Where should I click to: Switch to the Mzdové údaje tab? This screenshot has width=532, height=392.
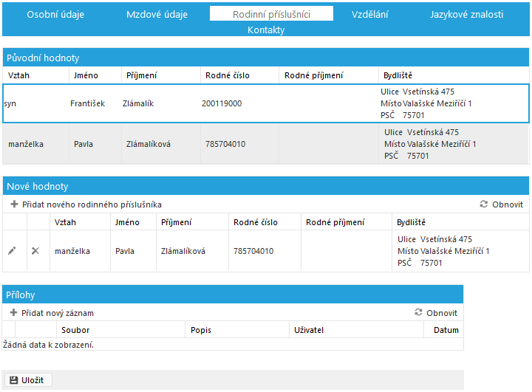tap(157, 14)
